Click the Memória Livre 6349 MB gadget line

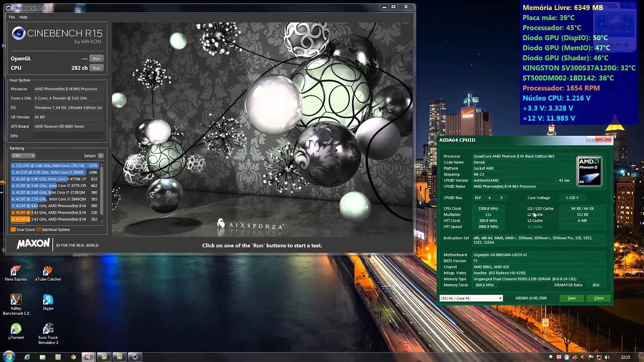click(562, 8)
